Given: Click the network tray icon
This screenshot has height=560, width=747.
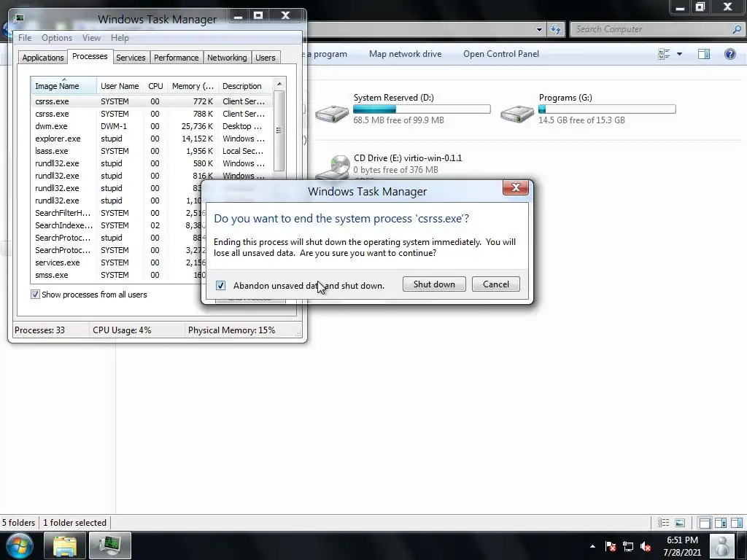Looking at the screenshot, I should [628, 546].
